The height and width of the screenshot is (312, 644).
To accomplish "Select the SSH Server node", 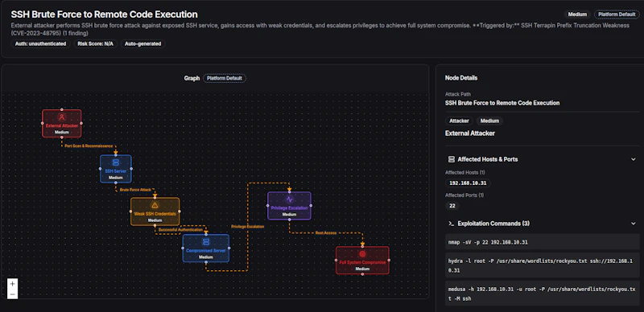I will point(115,169).
